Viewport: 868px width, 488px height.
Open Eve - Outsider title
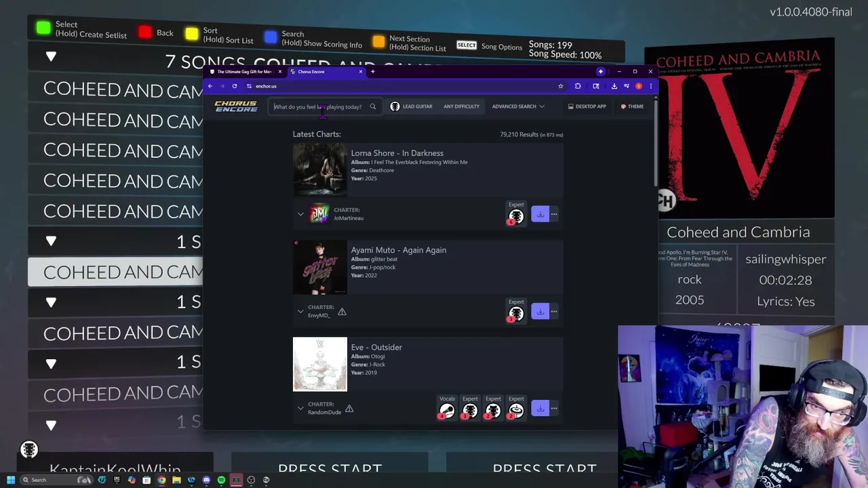coord(376,347)
